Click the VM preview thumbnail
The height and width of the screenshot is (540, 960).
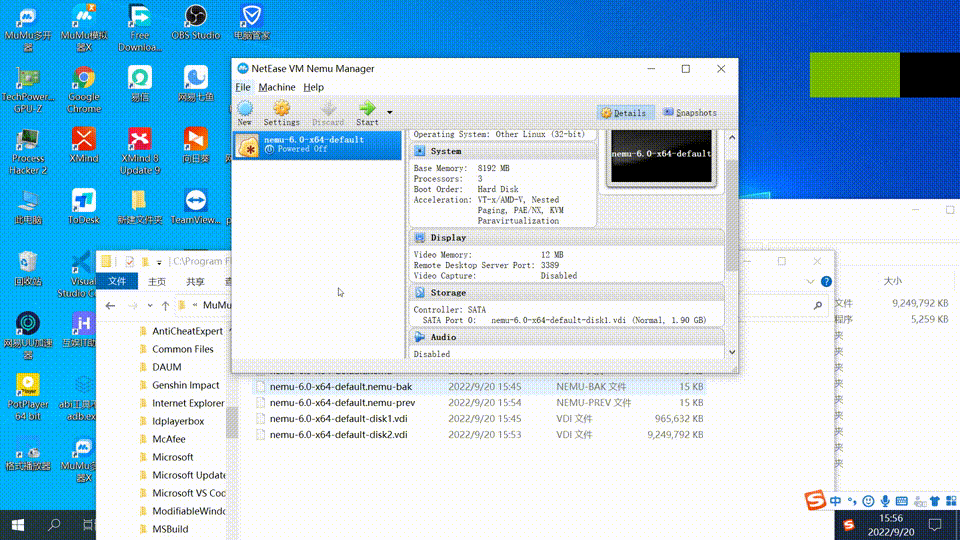[661, 156]
